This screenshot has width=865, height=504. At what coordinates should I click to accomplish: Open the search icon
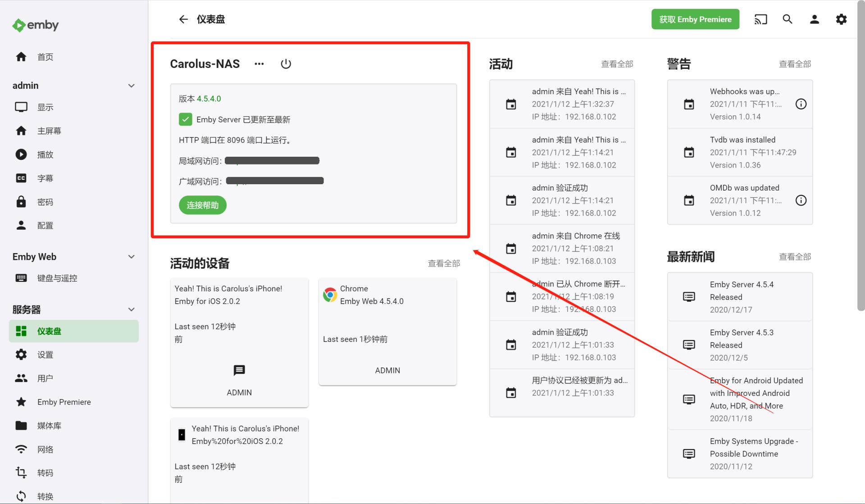(788, 19)
